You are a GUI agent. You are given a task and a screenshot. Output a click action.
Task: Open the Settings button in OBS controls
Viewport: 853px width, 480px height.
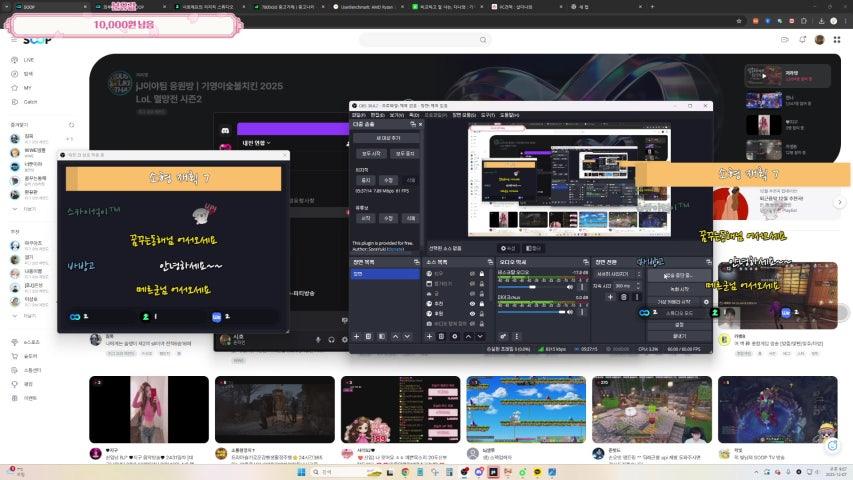click(x=679, y=324)
